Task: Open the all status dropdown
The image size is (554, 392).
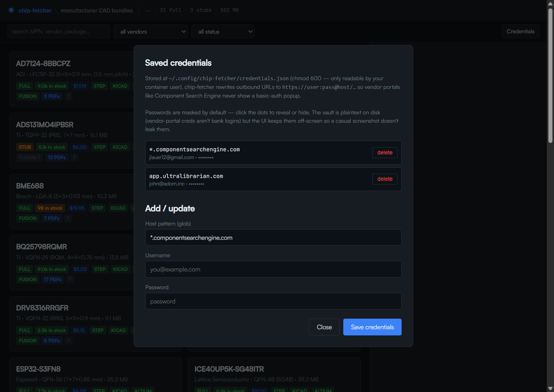Action: click(x=223, y=31)
